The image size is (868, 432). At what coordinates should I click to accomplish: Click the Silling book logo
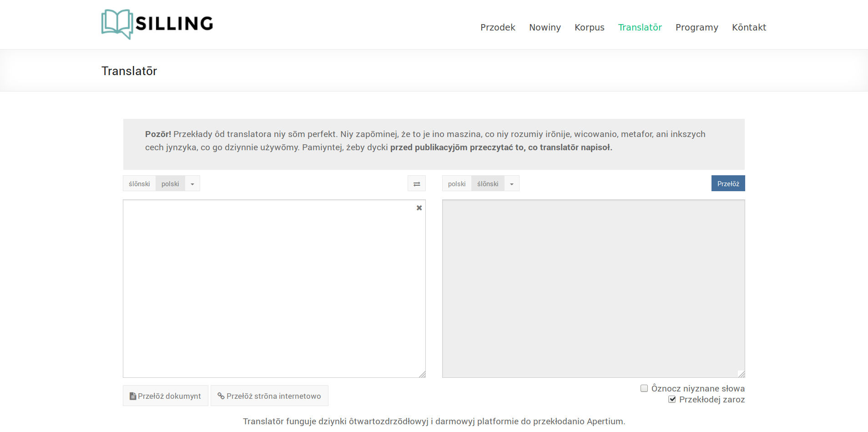pyautogui.click(x=117, y=24)
